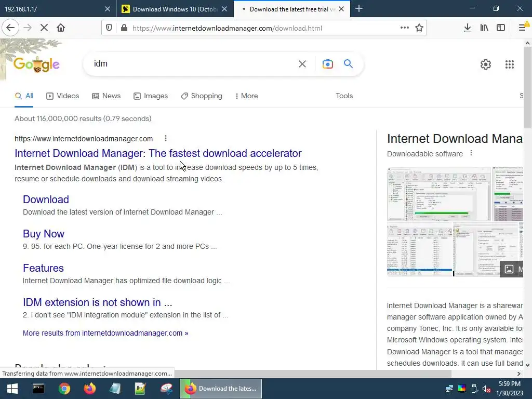The height and width of the screenshot is (399, 532).
Task: Stop loading the page
Action: pyautogui.click(x=44, y=28)
